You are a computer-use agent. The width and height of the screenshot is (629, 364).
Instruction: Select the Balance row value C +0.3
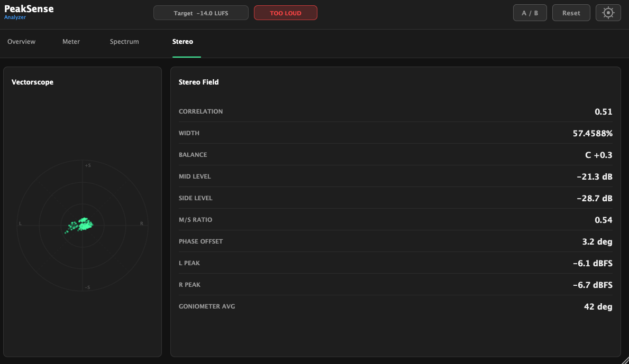598,155
